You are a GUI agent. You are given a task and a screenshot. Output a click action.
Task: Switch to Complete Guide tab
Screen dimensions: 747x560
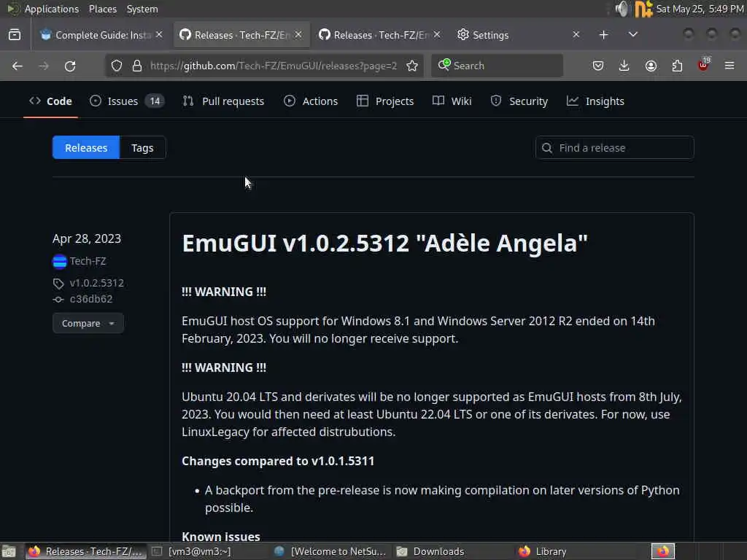coord(101,35)
